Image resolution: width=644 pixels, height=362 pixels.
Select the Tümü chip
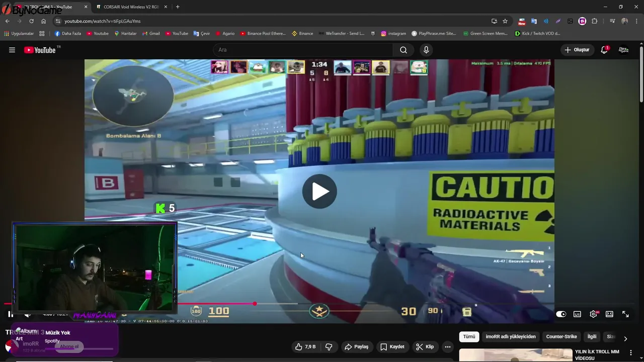pos(469,337)
